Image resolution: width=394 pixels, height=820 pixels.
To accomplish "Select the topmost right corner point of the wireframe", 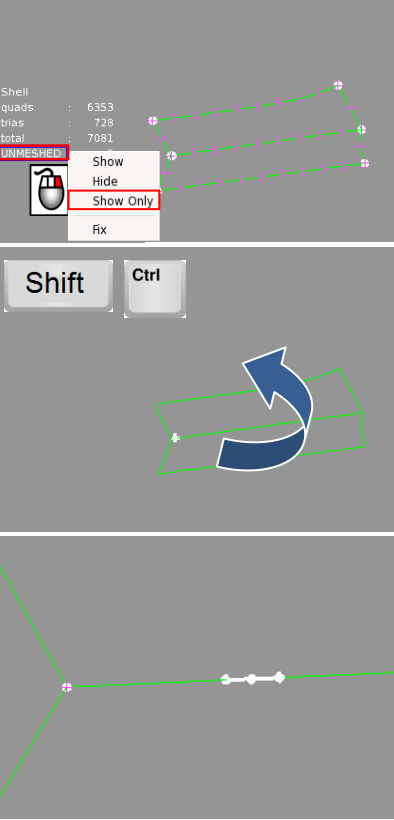I will [338, 85].
